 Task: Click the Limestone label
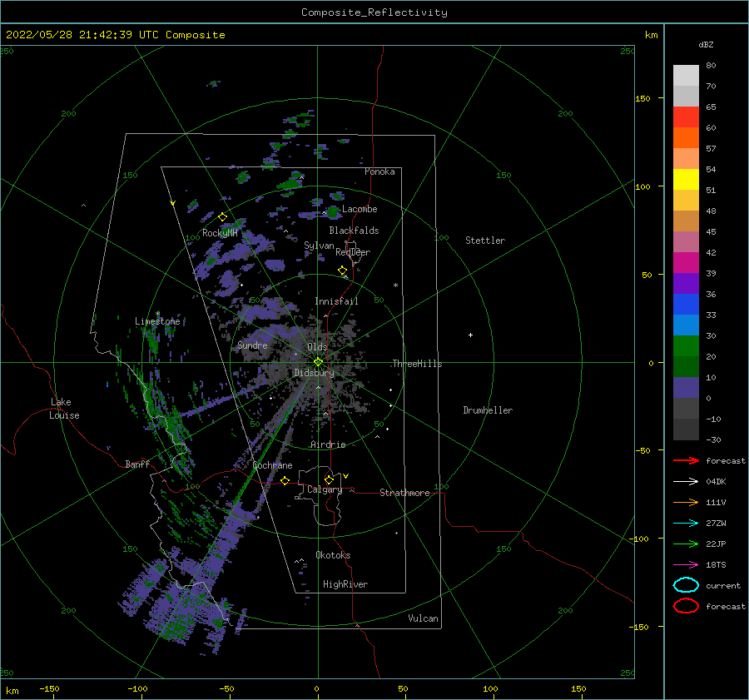(x=157, y=321)
